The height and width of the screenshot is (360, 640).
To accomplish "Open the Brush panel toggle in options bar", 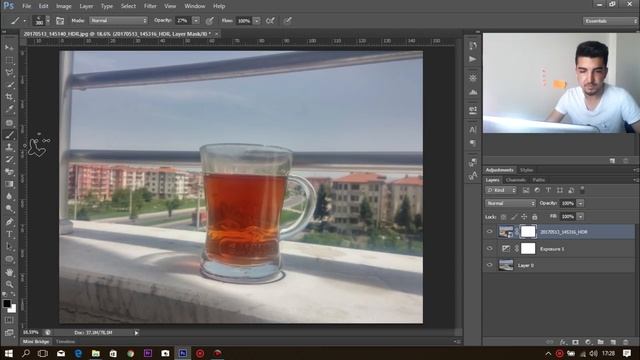I will pos(60,20).
